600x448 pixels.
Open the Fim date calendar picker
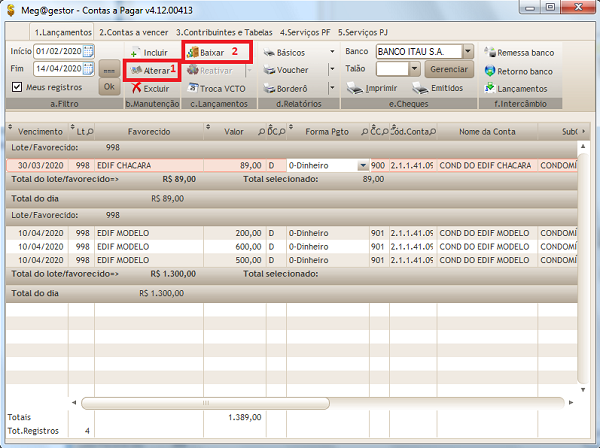[88, 69]
